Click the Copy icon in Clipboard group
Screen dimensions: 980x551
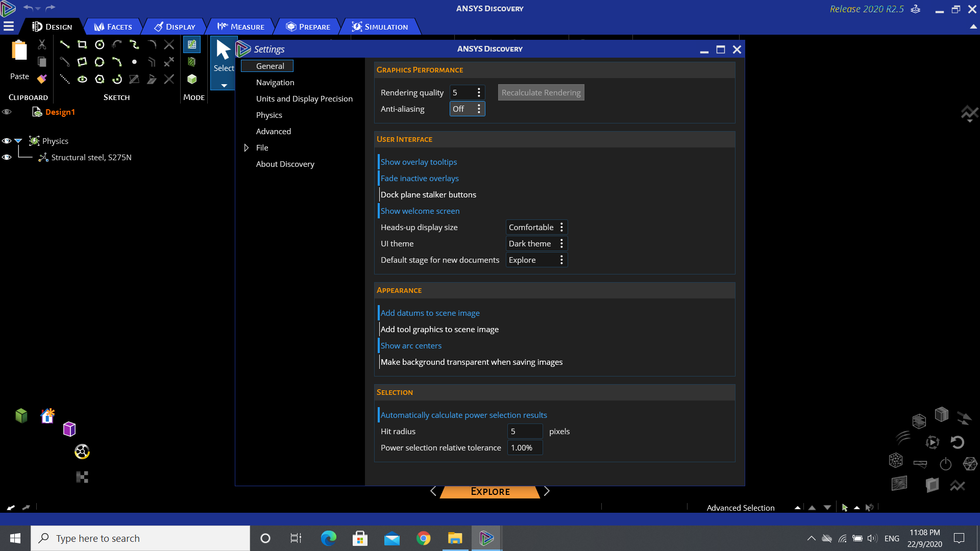(42, 62)
